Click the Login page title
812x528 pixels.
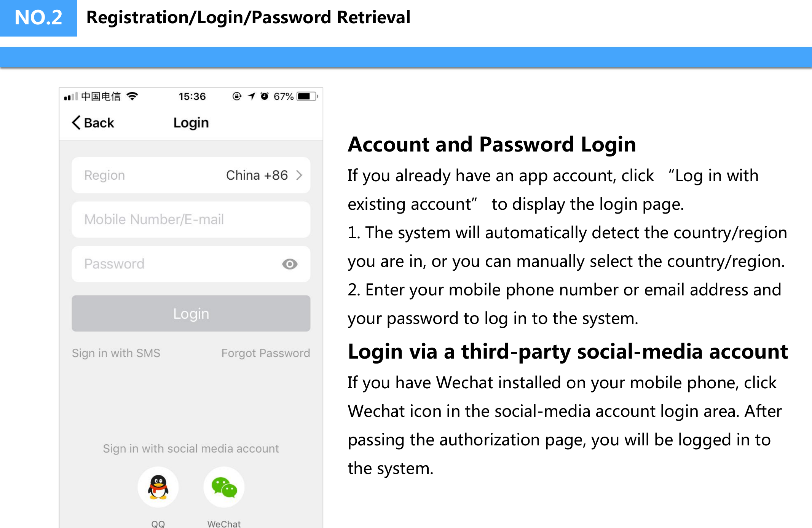(191, 122)
